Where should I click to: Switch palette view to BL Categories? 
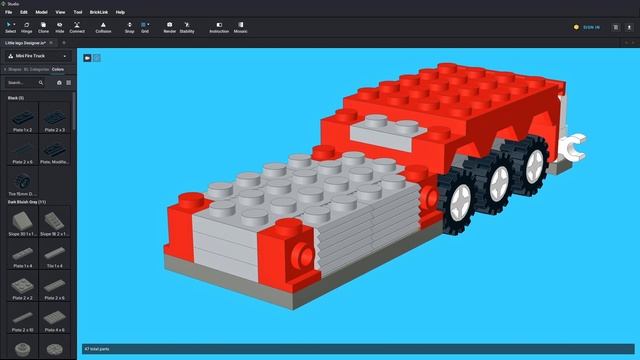36,69
